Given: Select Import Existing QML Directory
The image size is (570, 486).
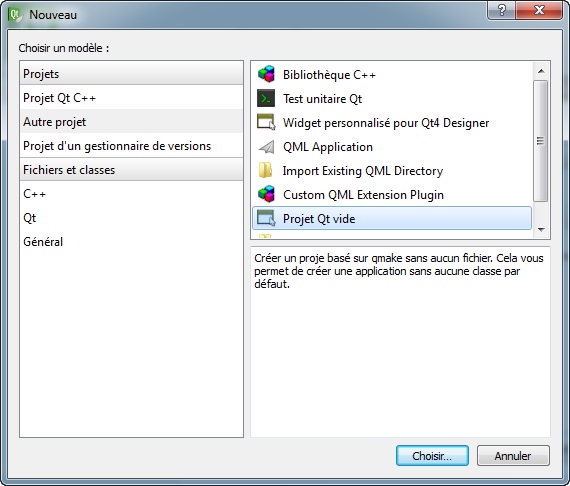Looking at the screenshot, I should tap(392, 170).
